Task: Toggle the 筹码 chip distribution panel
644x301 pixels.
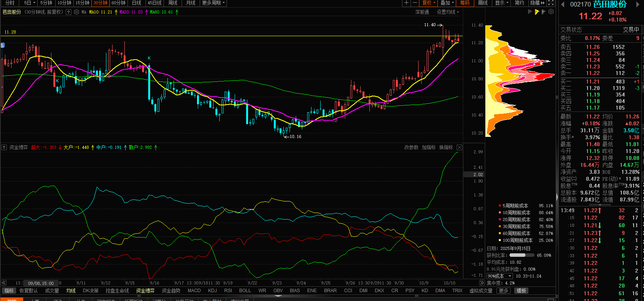Action: tap(465, 3)
